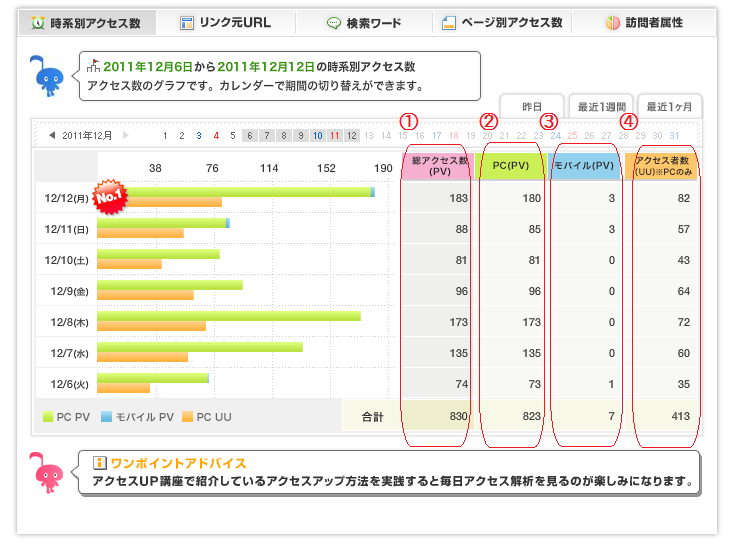Viewport: 732px width, 548px height.
Task: Click the page icon beside ページ別アクセス数
Action: 449,23
